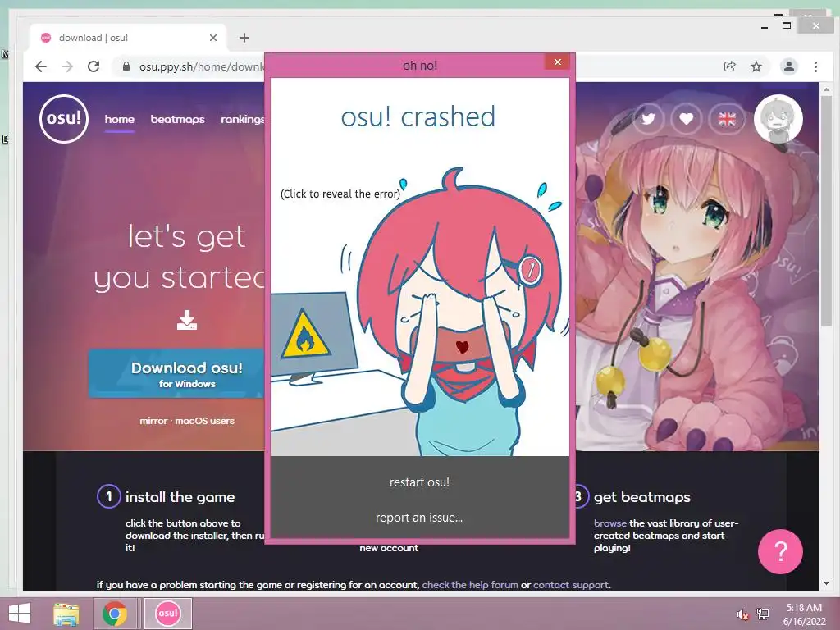Screen dimensions: 840x630
Task: Open the user avatar in site header
Action: coord(778,119)
